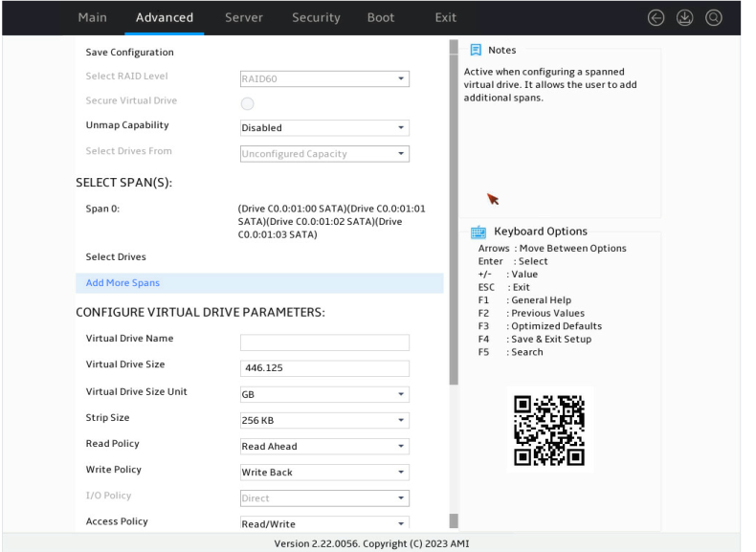The image size is (756, 552).
Task: Open the search magnifier icon
Action: point(714,18)
